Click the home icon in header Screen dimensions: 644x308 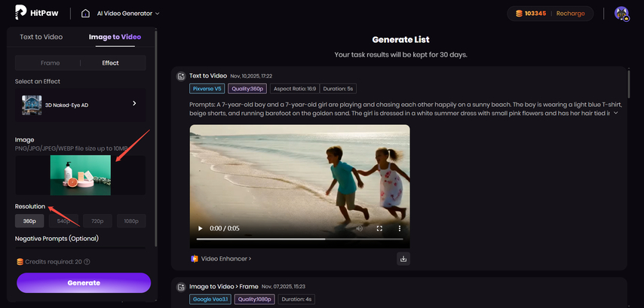tap(85, 14)
